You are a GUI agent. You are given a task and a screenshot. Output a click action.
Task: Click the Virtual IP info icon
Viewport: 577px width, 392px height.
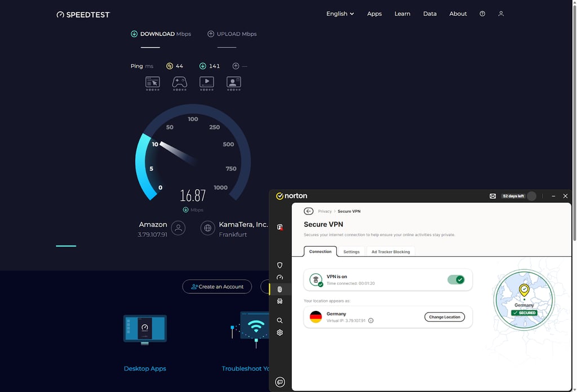[x=371, y=320]
